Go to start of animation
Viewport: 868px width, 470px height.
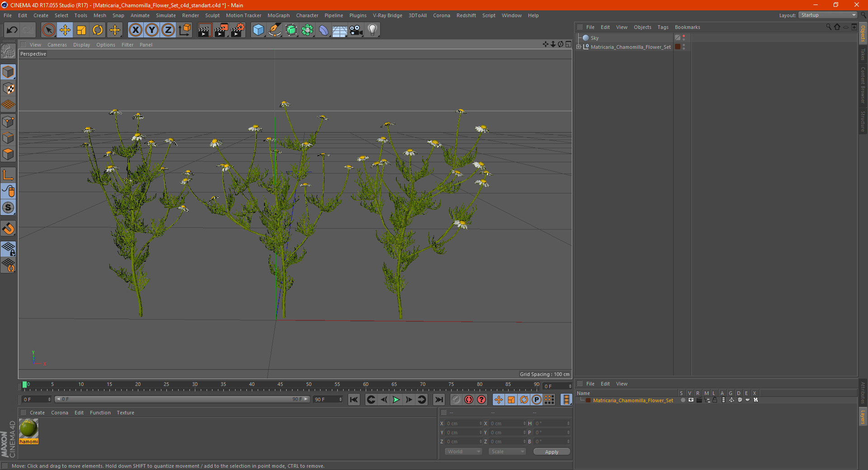[354, 399]
